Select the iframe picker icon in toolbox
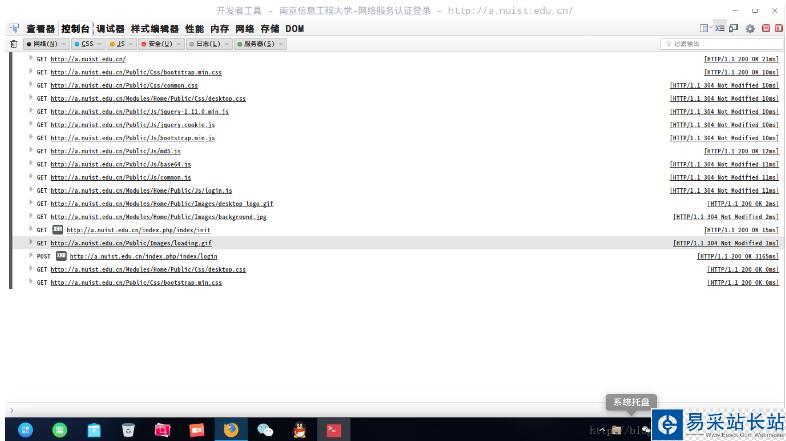786x441 pixels. click(x=704, y=28)
